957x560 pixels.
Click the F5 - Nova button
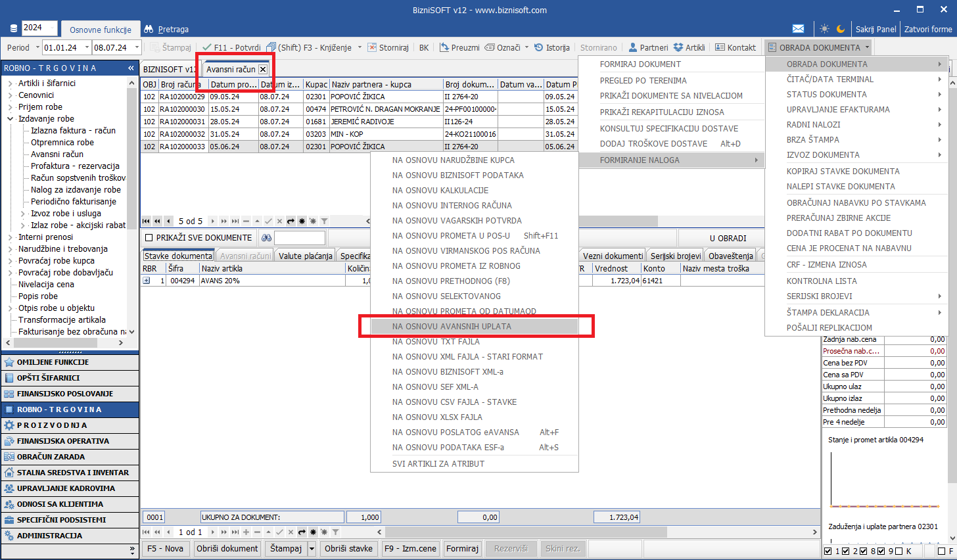point(165,548)
